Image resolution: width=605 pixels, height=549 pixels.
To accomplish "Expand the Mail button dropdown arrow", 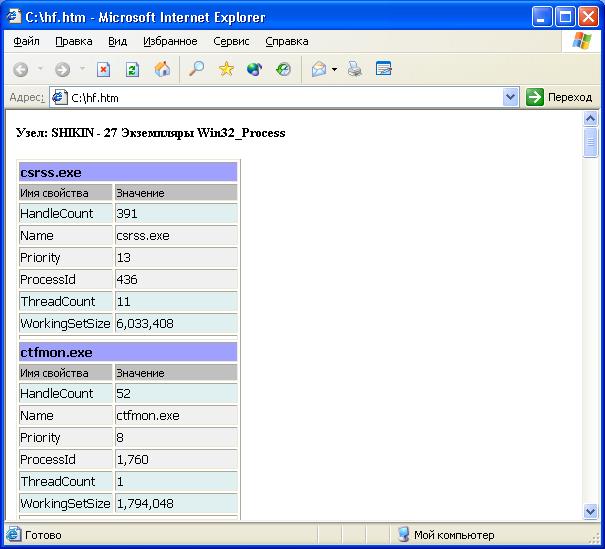I will pyautogui.click(x=334, y=70).
